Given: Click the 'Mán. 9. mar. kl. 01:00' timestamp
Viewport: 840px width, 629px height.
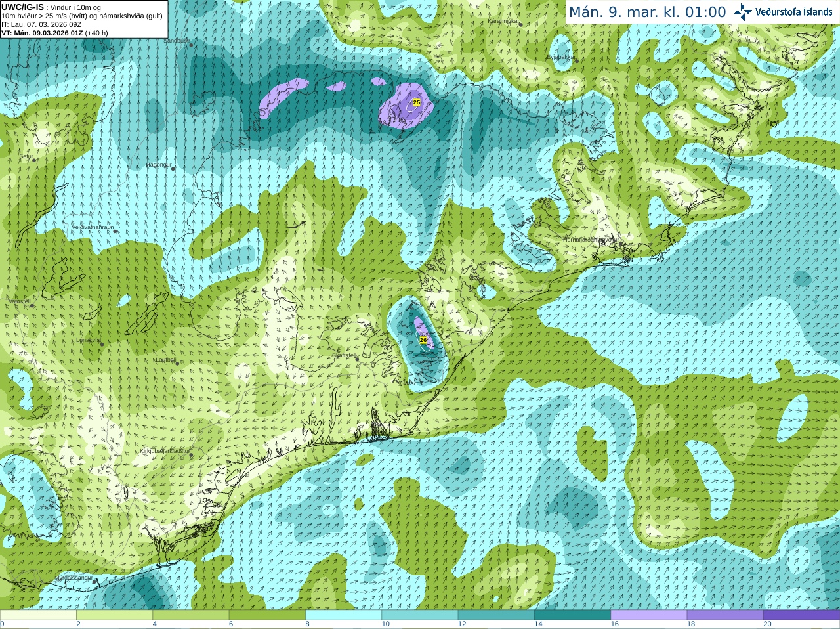Looking at the screenshot, I should click(x=647, y=12).
